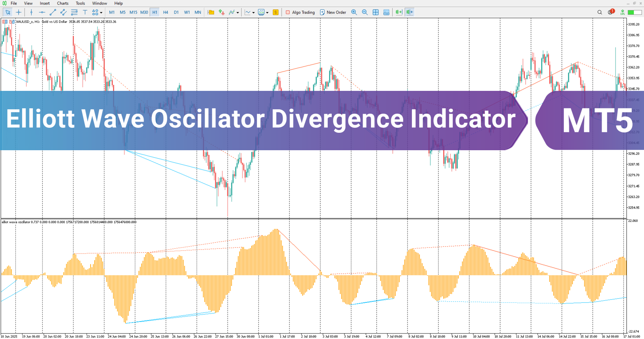This screenshot has width=644, height=339.
Task: Choose the vertical line drawing tool
Action: (31, 12)
